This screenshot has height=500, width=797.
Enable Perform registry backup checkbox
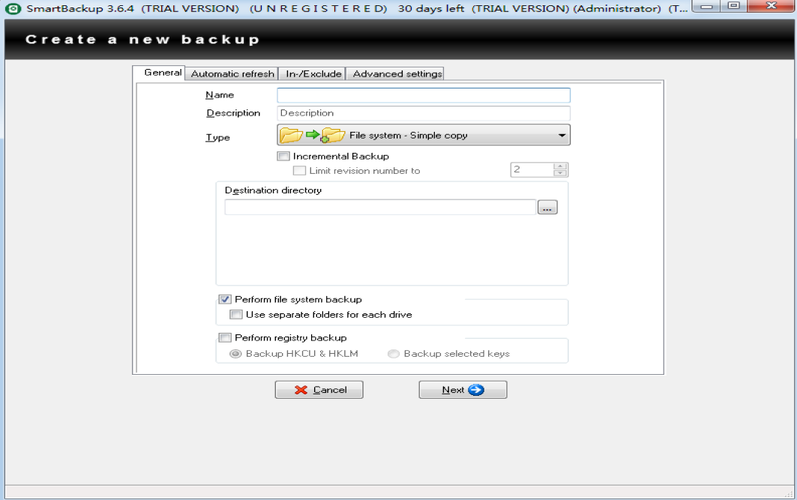coord(225,337)
